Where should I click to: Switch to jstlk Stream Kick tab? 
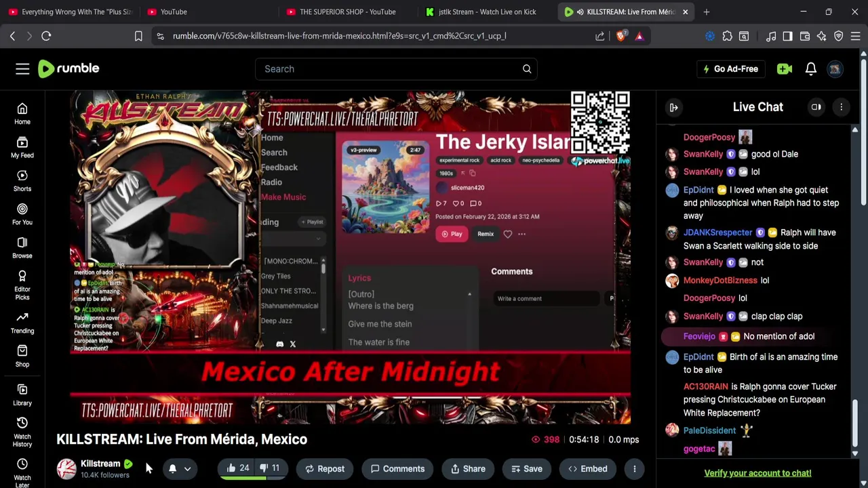coord(486,12)
